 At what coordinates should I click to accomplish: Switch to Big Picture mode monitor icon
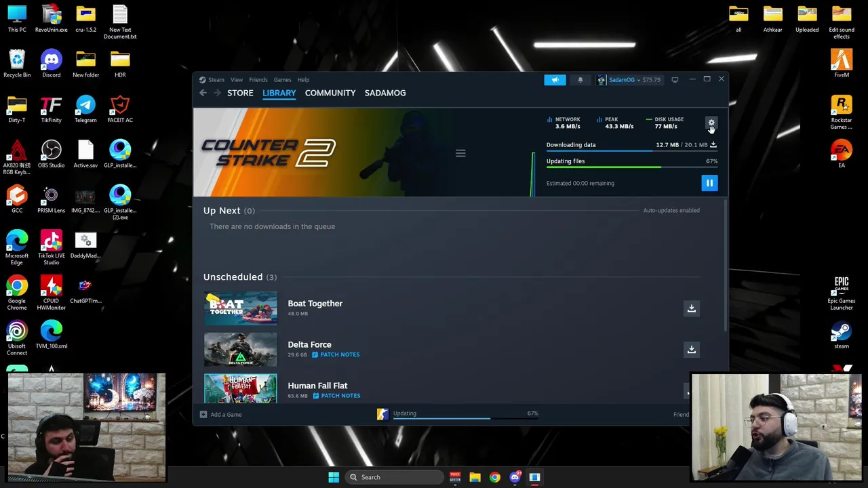675,80
